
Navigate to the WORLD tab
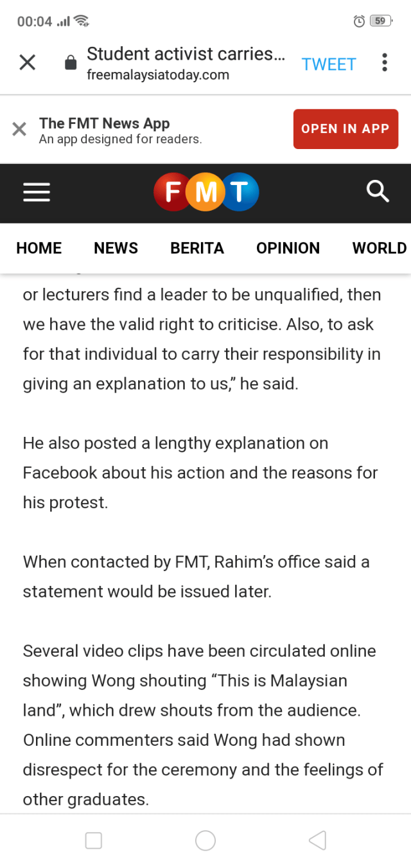click(x=379, y=248)
